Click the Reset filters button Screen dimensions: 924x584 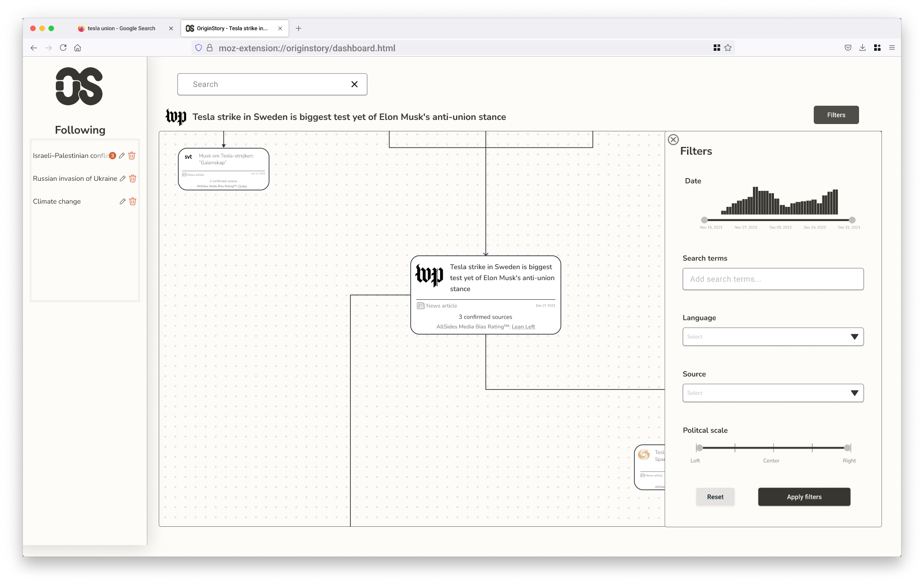coord(715,497)
